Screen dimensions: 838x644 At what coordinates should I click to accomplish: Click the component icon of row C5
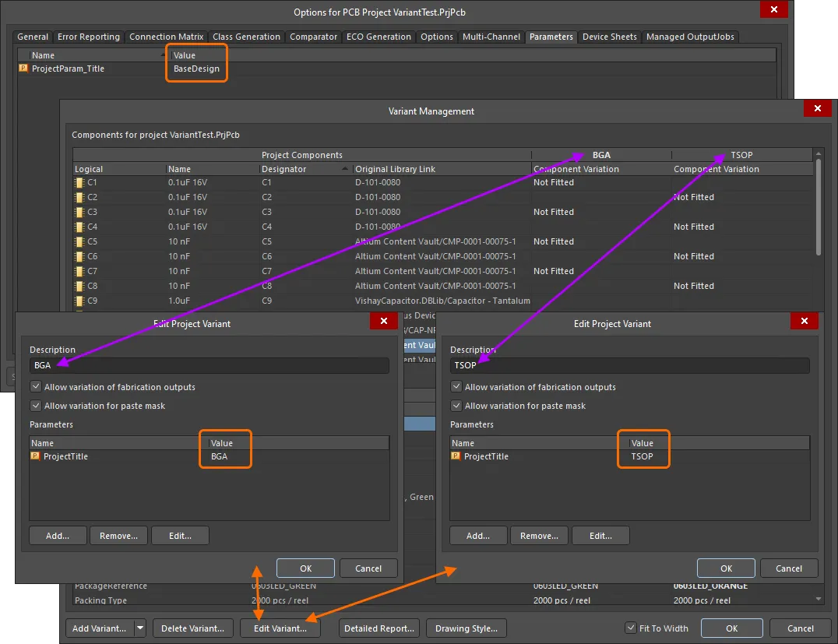coord(79,241)
